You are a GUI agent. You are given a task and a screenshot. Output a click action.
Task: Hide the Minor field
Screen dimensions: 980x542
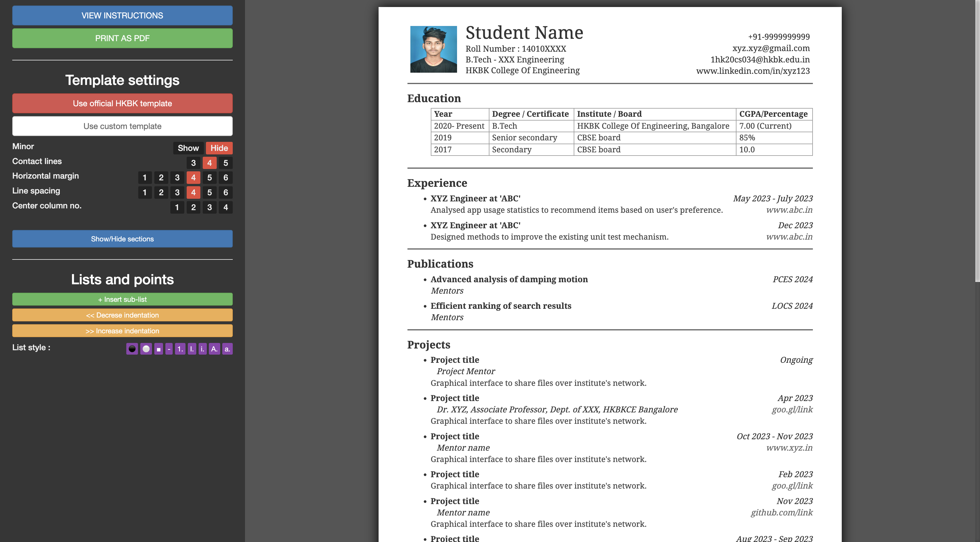(219, 148)
